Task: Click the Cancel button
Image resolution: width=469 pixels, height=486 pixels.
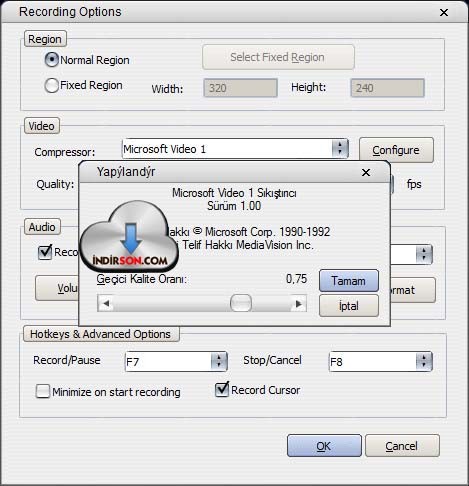Action: pyautogui.click(x=402, y=446)
